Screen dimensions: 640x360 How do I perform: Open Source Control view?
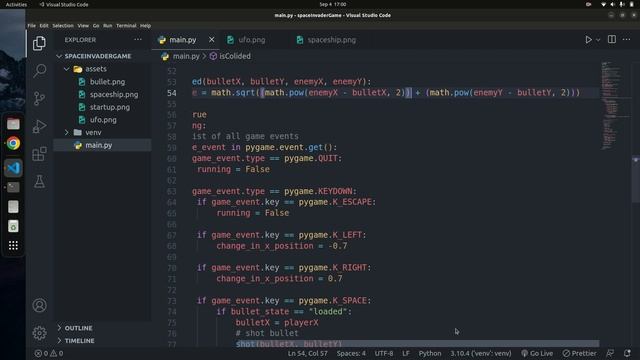[x=39, y=98]
